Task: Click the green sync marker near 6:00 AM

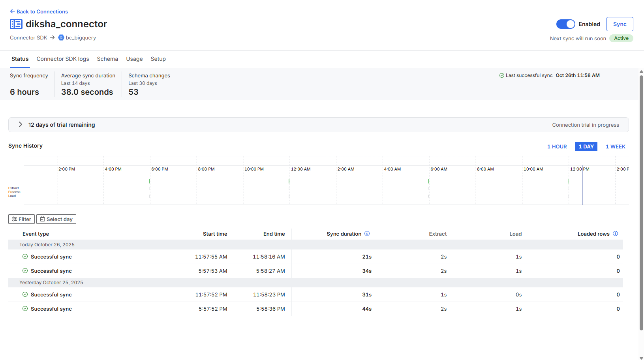Action: click(x=429, y=181)
